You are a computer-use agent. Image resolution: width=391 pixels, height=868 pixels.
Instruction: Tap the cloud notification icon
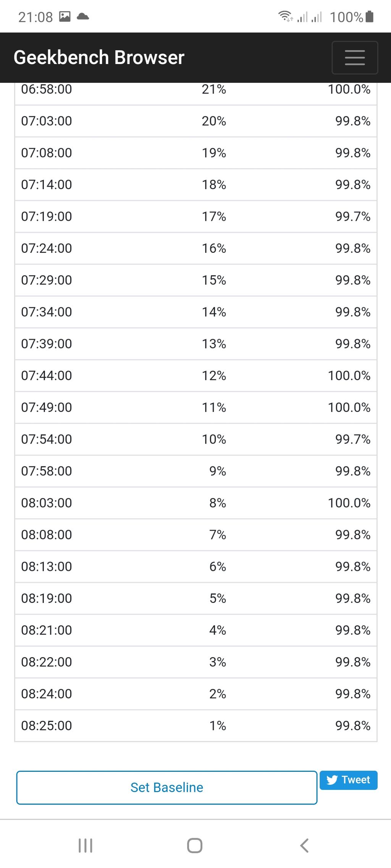point(83,16)
